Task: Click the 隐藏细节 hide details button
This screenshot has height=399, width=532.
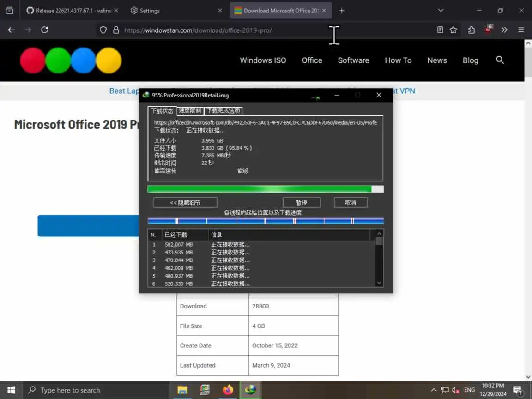Action: [185, 203]
